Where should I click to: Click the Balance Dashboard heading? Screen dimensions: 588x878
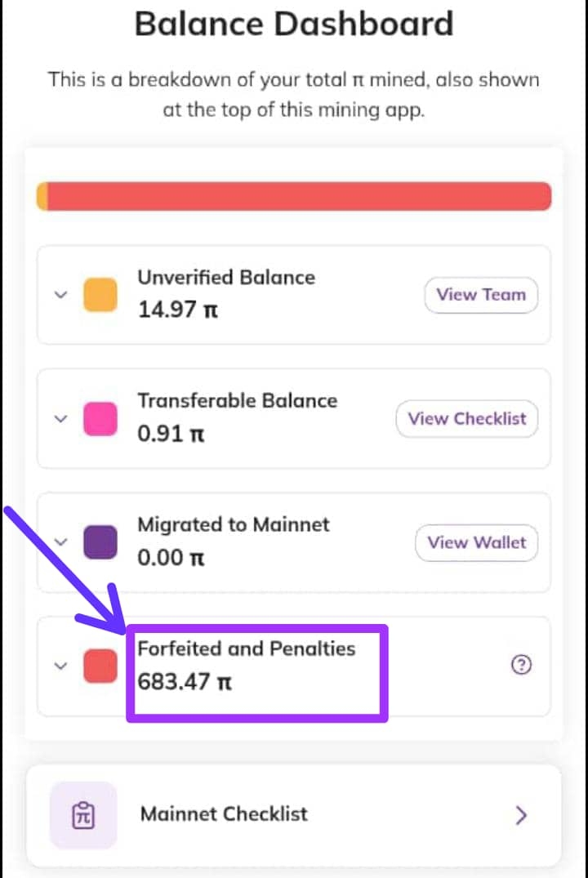(x=293, y=24)
